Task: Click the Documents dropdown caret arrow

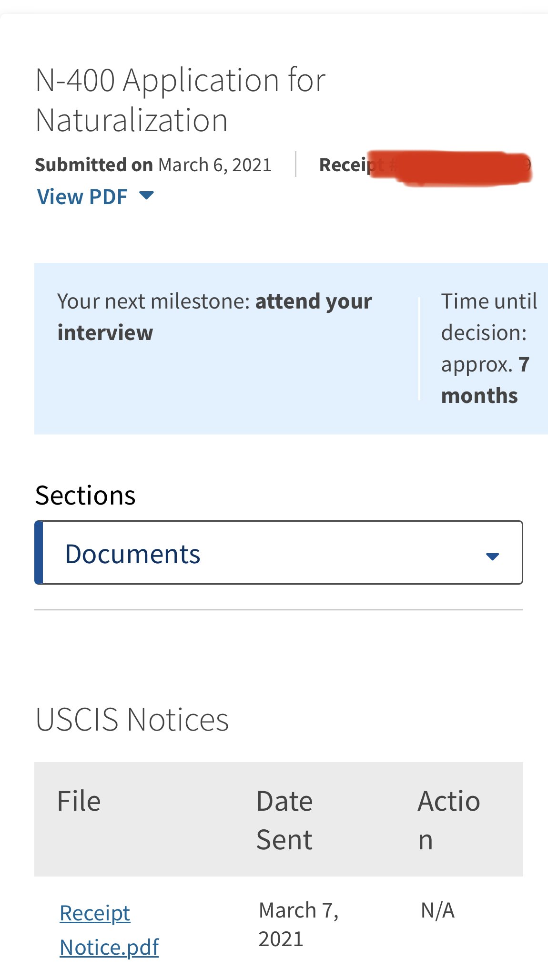Action: pos(492,556)
